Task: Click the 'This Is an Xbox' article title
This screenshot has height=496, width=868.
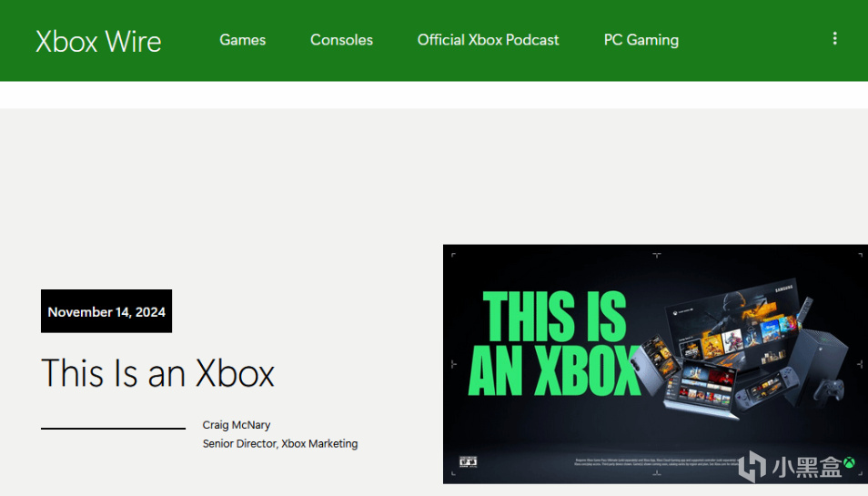Action: (157, 372)
